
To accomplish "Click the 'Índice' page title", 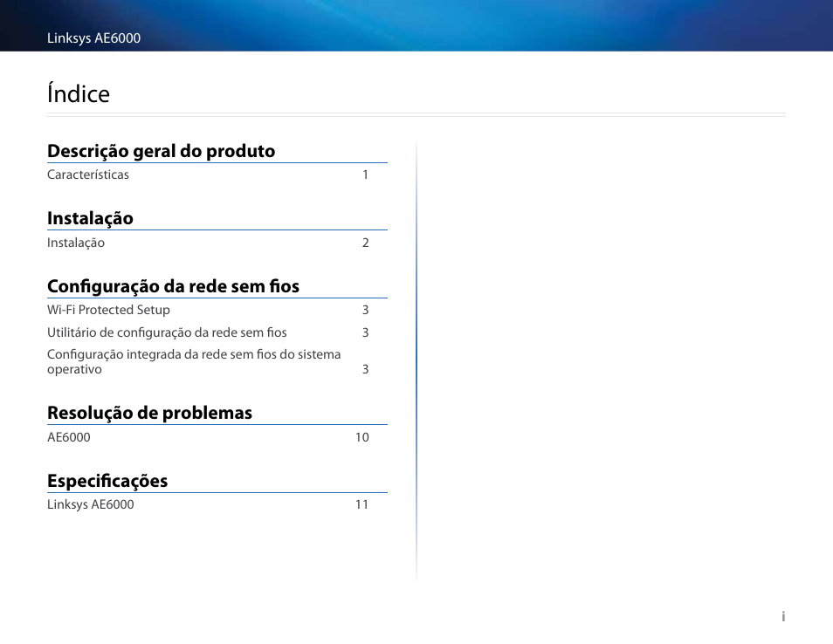I will [x=78, y=92].
